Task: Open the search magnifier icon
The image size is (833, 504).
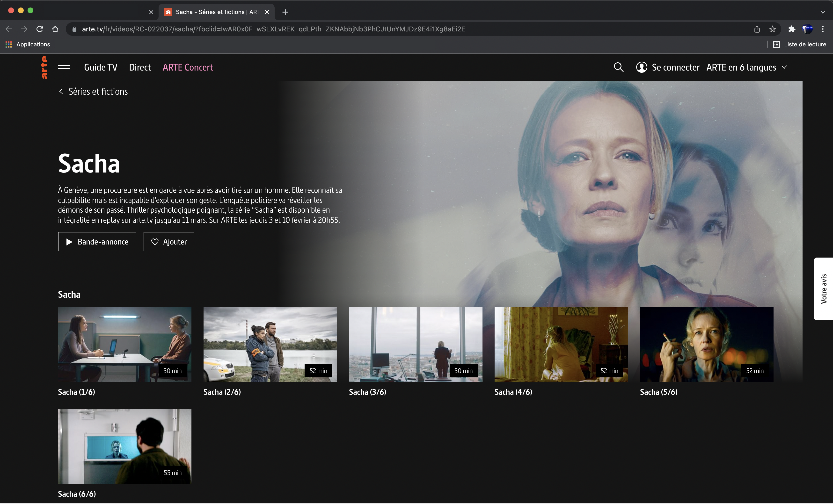Action: click(x=618, y=67)
